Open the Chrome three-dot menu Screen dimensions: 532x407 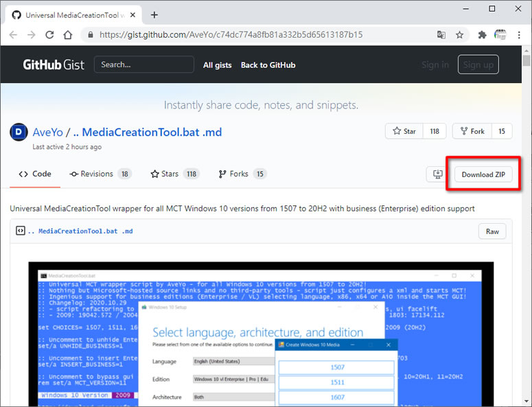click(x=519, y=34)
